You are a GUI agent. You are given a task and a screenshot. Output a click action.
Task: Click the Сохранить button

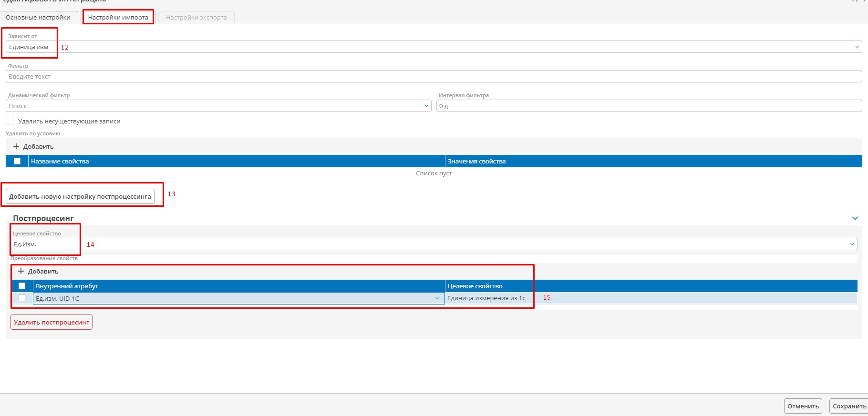849,406
